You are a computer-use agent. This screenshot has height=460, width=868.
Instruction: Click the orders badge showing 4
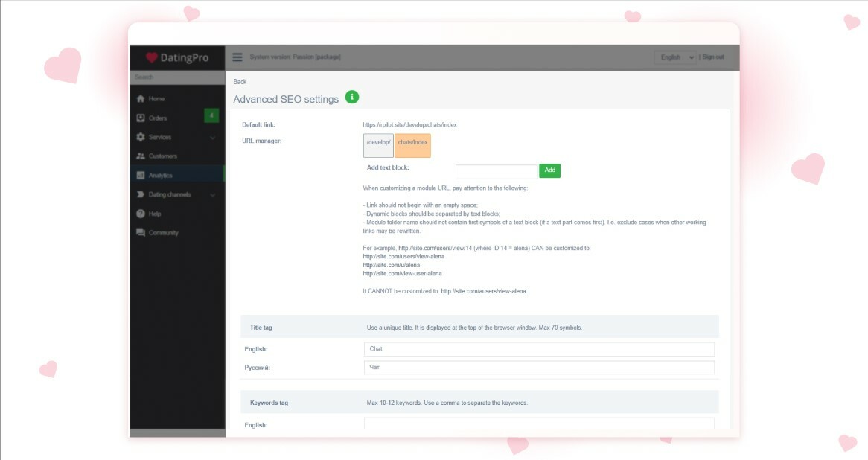tap(211, 116)
